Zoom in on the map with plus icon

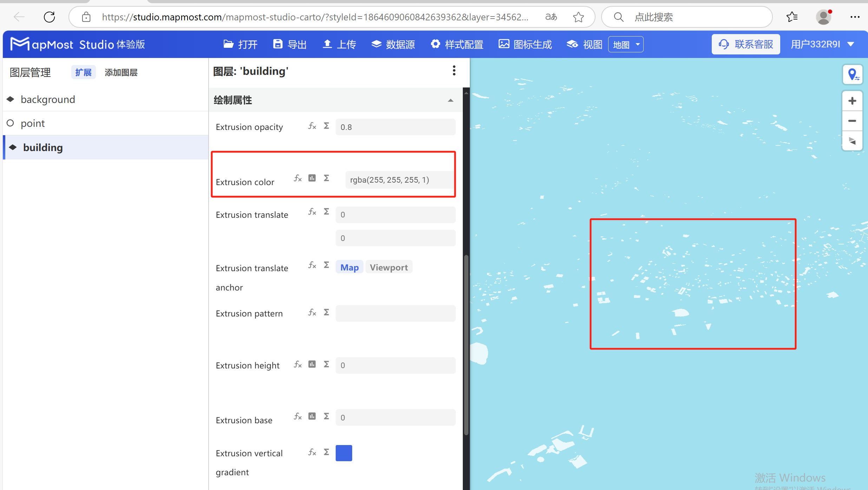[852, 100]
